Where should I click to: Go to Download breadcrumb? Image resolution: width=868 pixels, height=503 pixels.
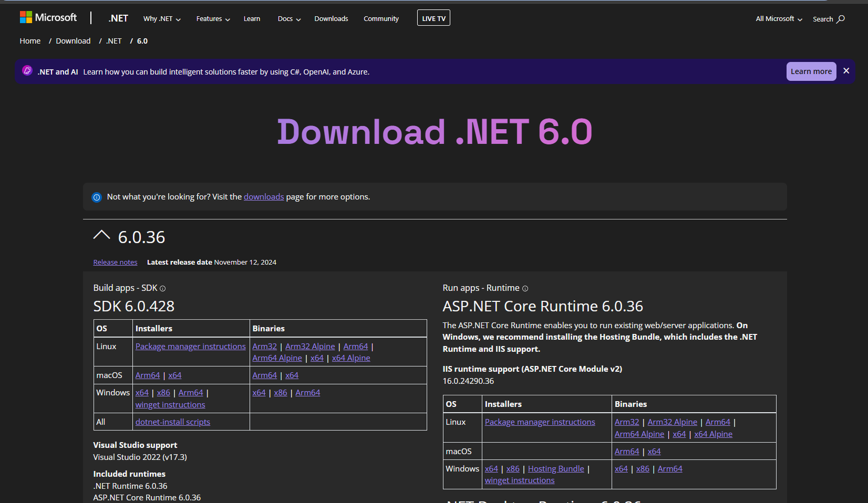[x=73, y=41]
